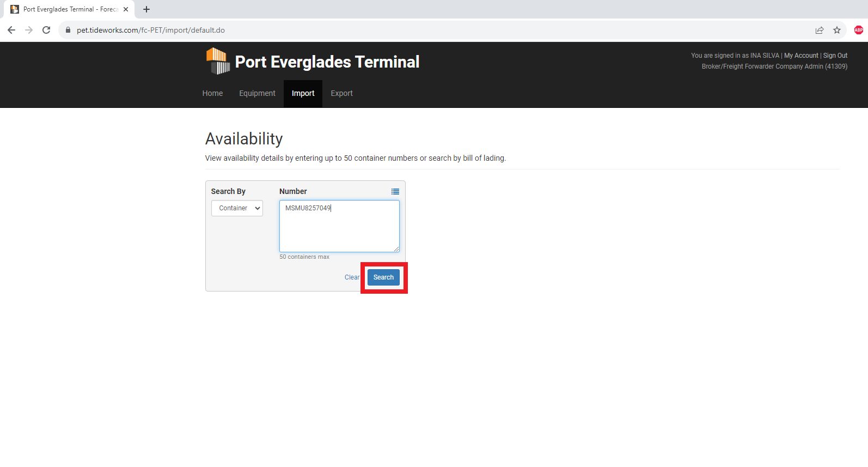Viewport: 868px width, 467px height.
Task: Click the browser forward arrow
Action: point(29,30)
